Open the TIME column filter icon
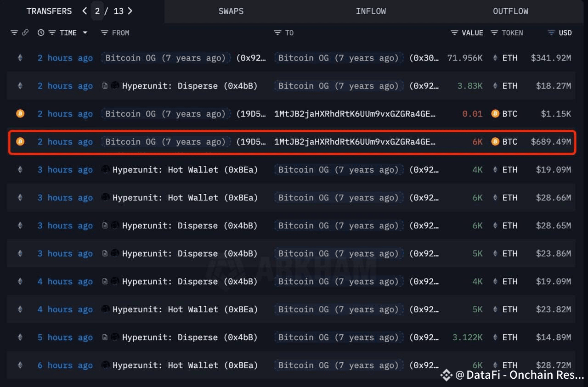588x387 pixels. pyautogui.click(x=52, y=33)
